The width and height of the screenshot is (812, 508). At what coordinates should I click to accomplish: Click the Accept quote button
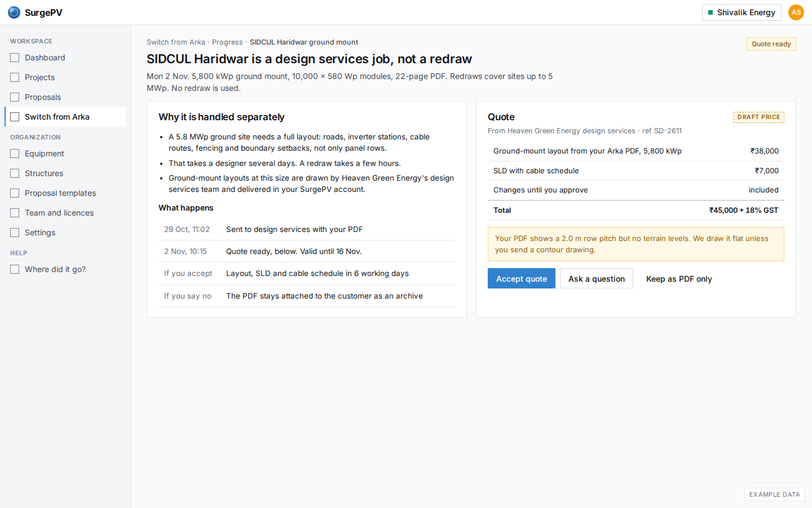522,278
